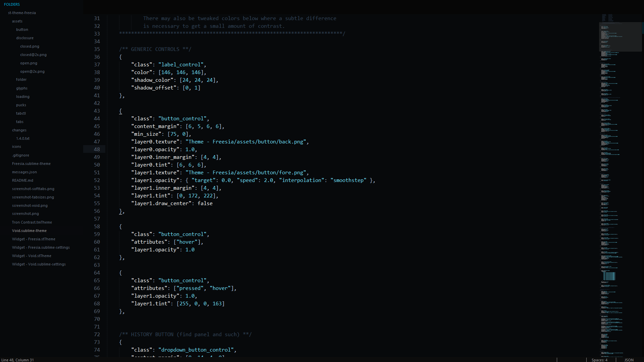This screenshot has width=644, height=362.
Task: Open messages.json file
Action: point(24,172)
